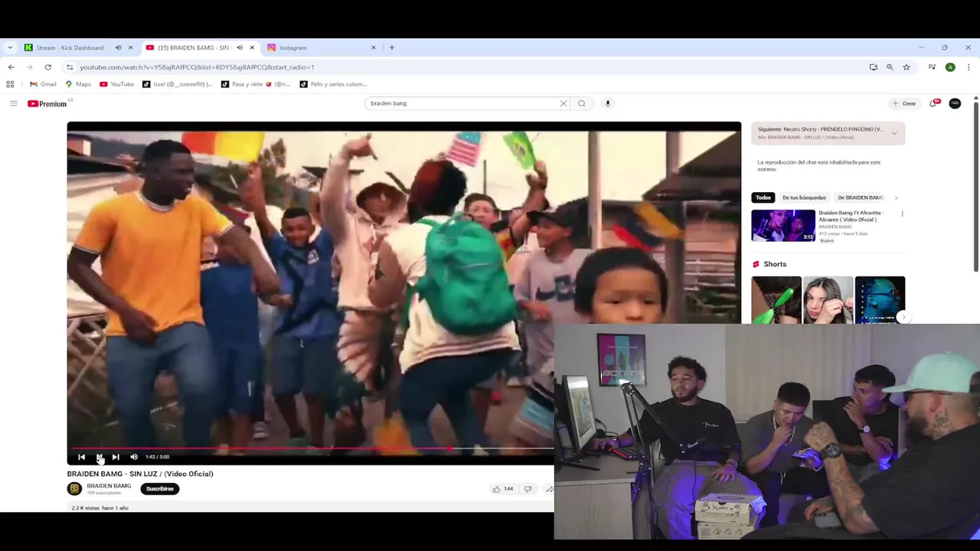Open the Pasa y ríete bookmark
The width and height of the screenshot is (980, 551).
(x=256, y=84)
